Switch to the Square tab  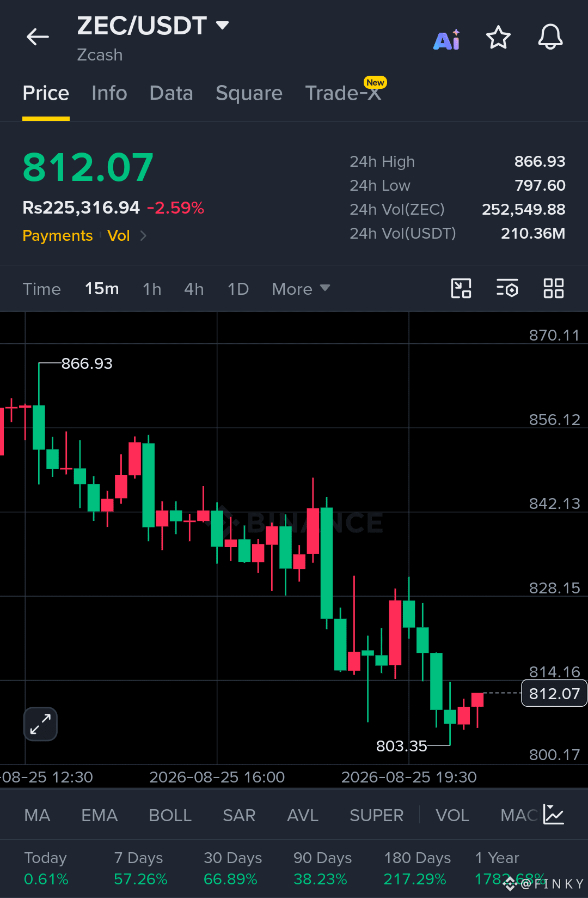click(249, 93)
